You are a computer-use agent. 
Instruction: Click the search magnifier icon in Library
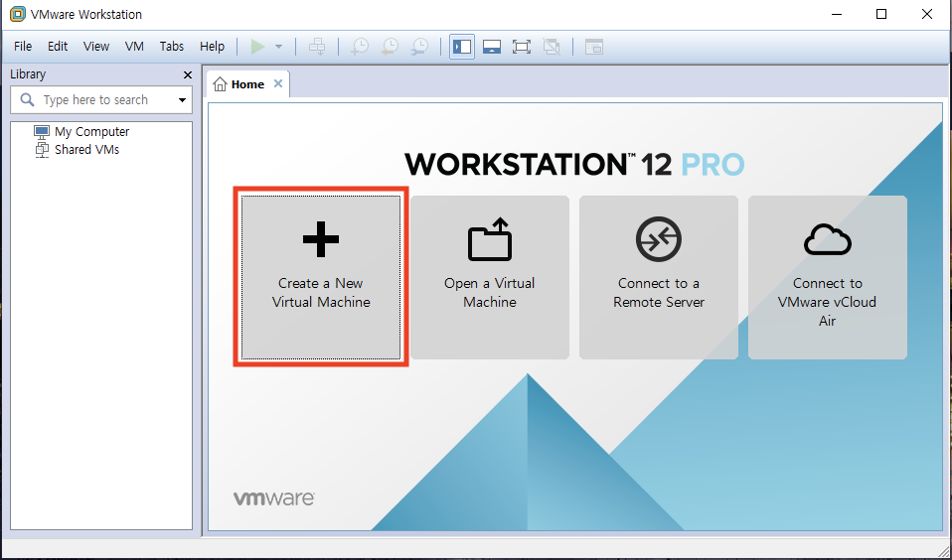tap(27, 99)
